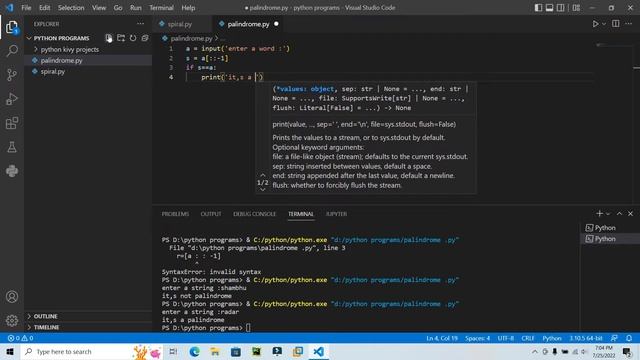Image resolution: width=640 pixels, height=360 pixels.
Task: Collapse all folders in Explorer
Action: pos(145,38)
